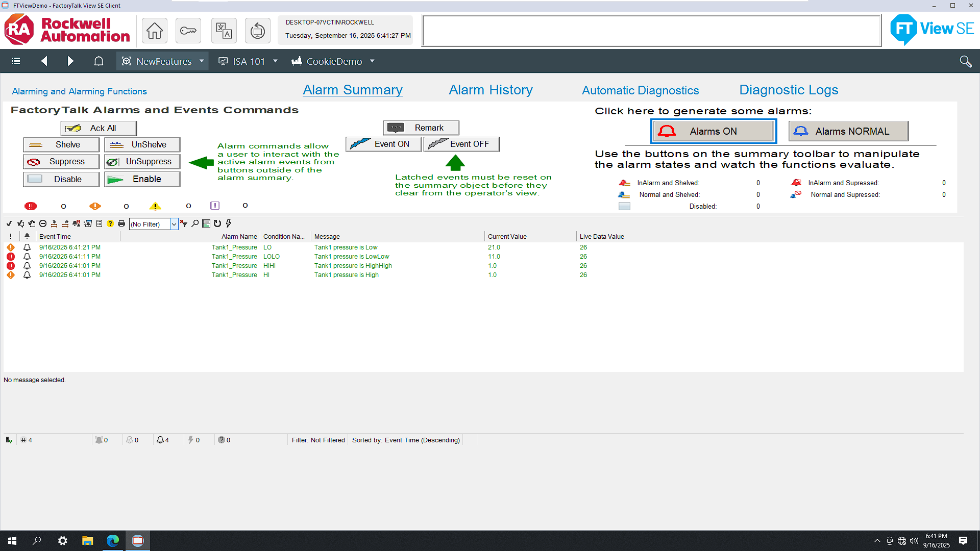The height and width of the screenshot is (551, 980).
Task: Click the Event OFF button
Action: click(x=461, y=144)
